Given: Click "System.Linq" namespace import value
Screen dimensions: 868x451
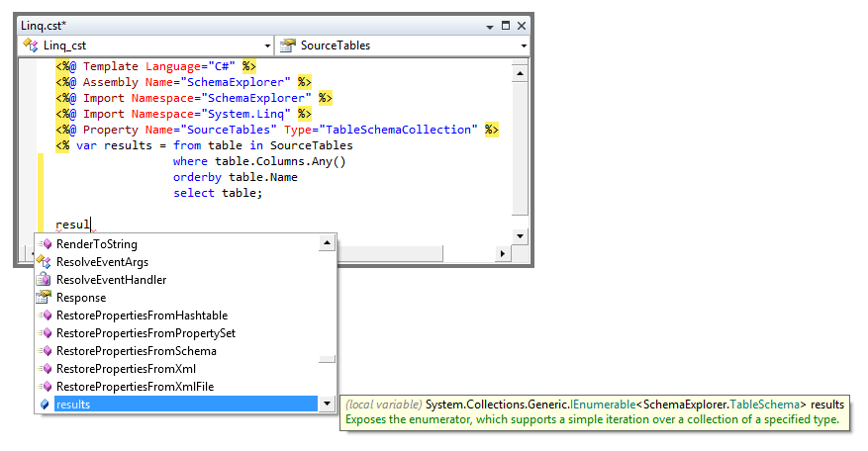Looking at the screenshot, I should (245, 114).
